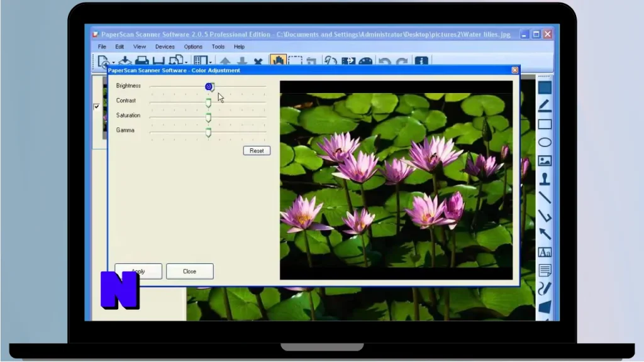Click the Saturation slider handle

[209, 118]
